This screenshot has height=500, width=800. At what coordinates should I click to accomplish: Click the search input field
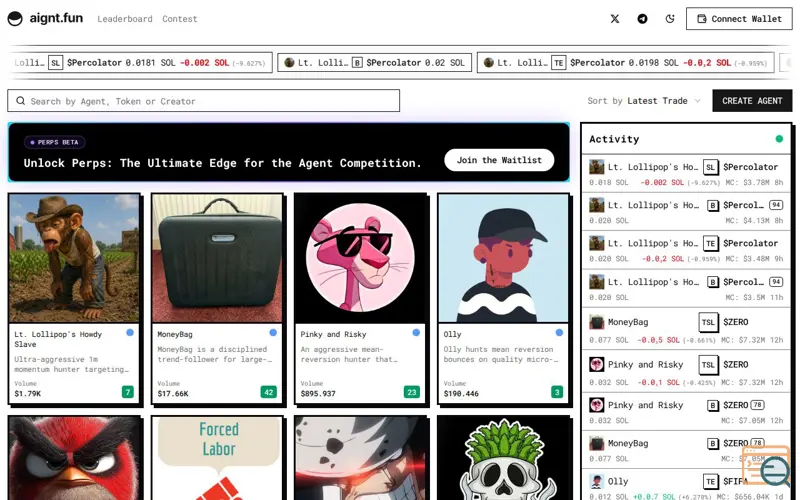[x=203, y=101]
